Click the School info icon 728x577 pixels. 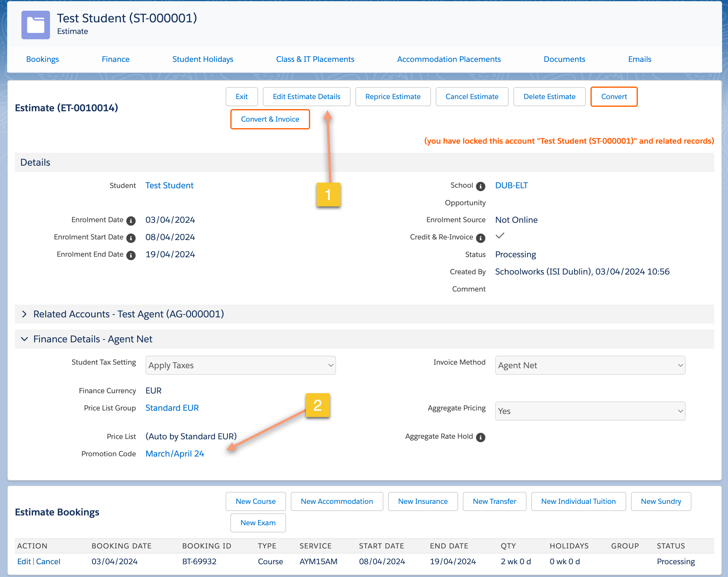coord(480,186)
